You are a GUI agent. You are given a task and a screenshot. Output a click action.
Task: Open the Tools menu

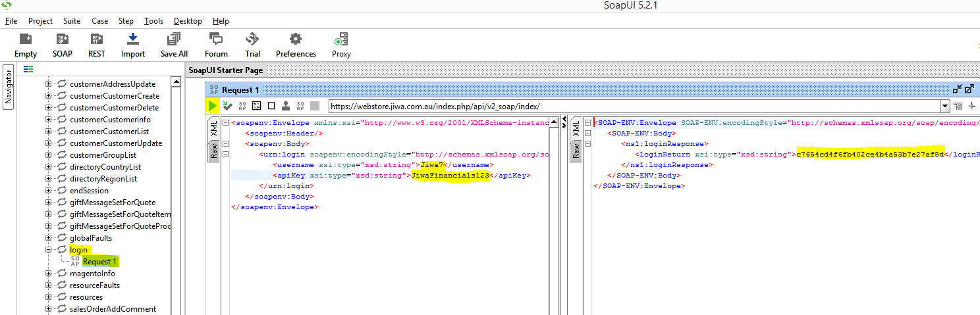(x=153, y=21)
